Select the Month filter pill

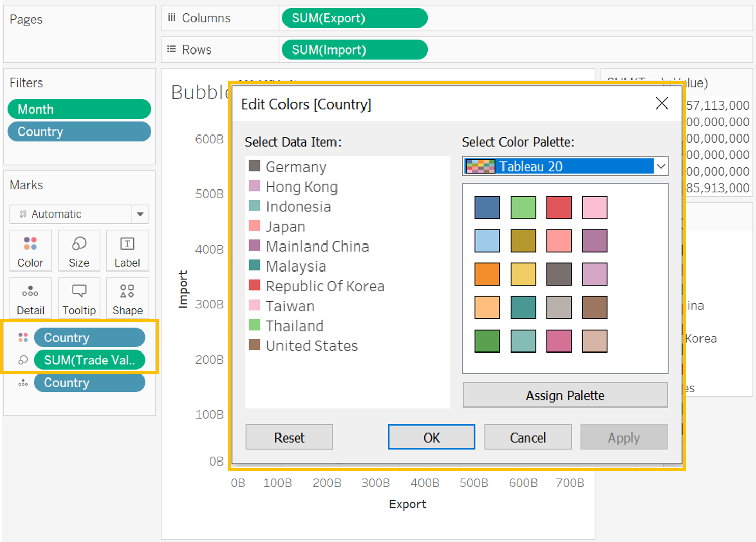click(x=79, y=110)
